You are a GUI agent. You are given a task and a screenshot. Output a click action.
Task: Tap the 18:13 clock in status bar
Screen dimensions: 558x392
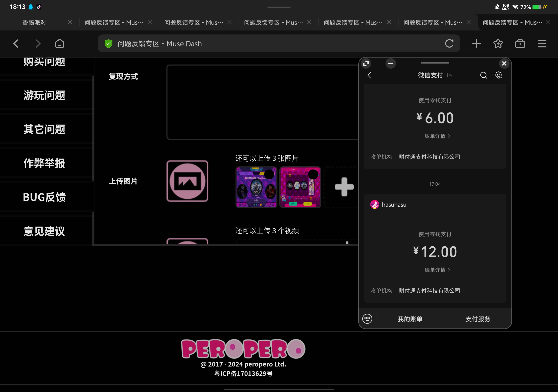tap(18, 7)
